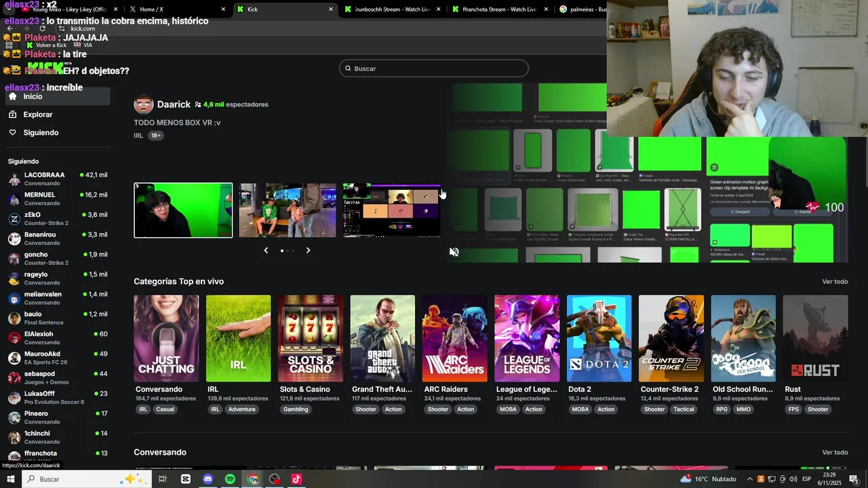Open Bananirou avatar in Siguiendo list
Viewport: 868px width, 488px height.
point(14,239)
